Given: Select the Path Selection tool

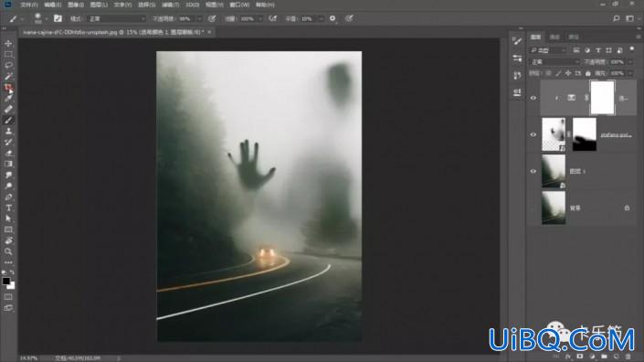Looking at the screenshot, I should click(x=8, y=218).
